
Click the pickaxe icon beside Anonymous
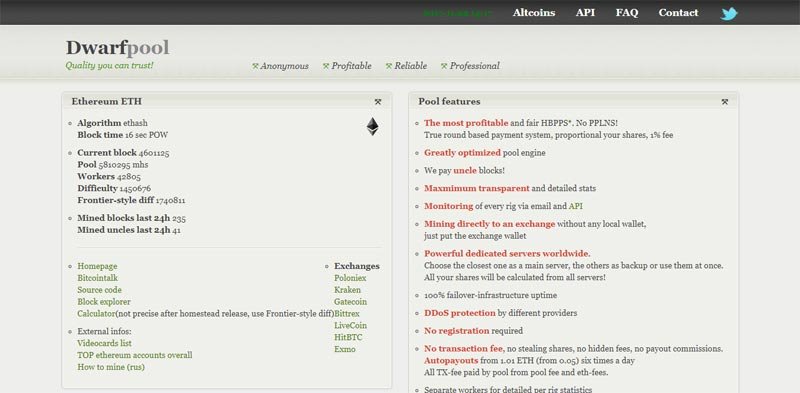click(x=255, y=66)
